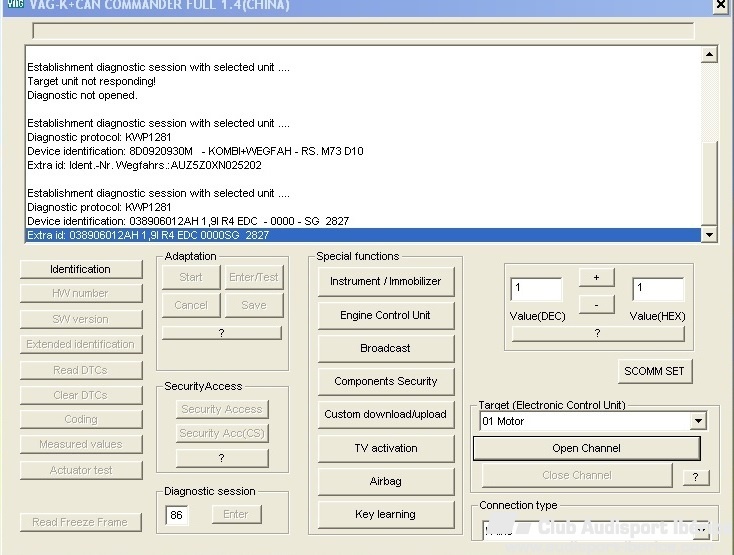Click the Value(DEC) input field
This screenshot has width=734, height=555.
[x=535, y=290]
